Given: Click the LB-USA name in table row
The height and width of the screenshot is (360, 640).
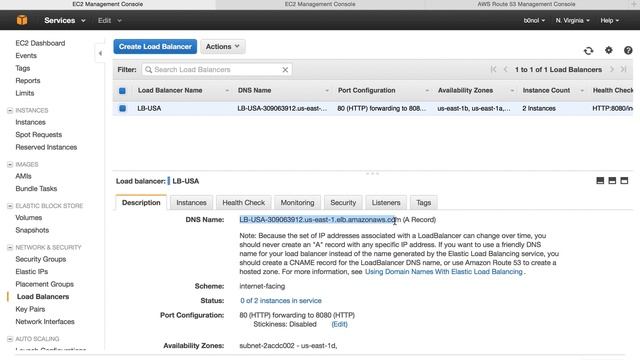Looking at the screenshot, I should pyautogui.click(x=149, y=109).
